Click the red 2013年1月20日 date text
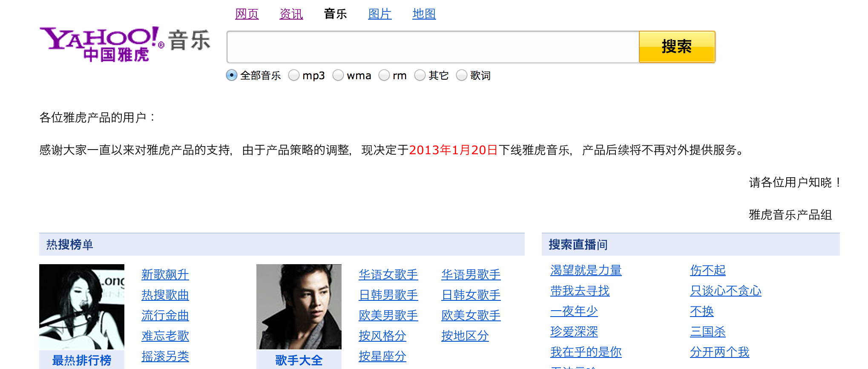The image size is (868, 369). tap(453, 150)
